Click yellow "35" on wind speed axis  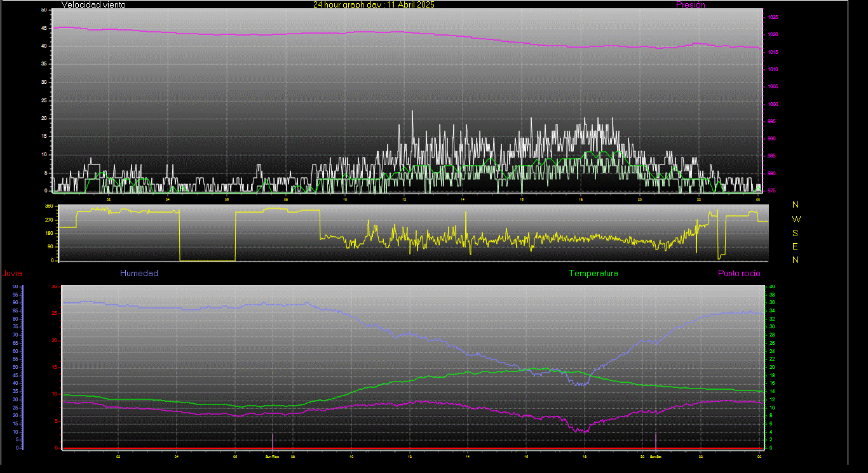pyautogui.click(x=44, y=64)
